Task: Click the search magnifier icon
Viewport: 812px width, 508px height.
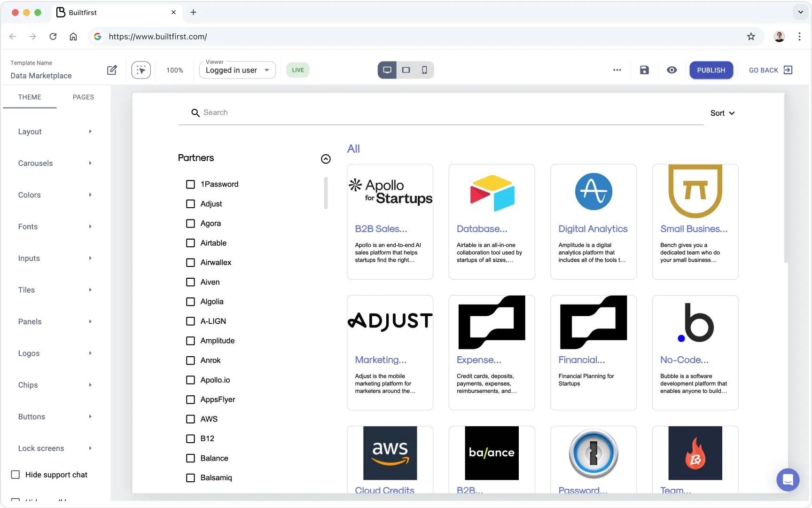Action: (195, 113)
